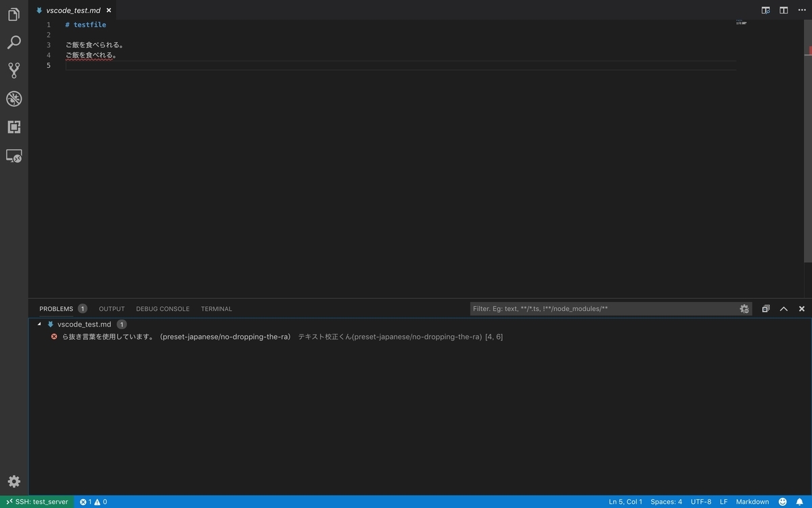
Task: Click the text 'ご飯を食べられる。' on line 3
Action: pos(95,45)
